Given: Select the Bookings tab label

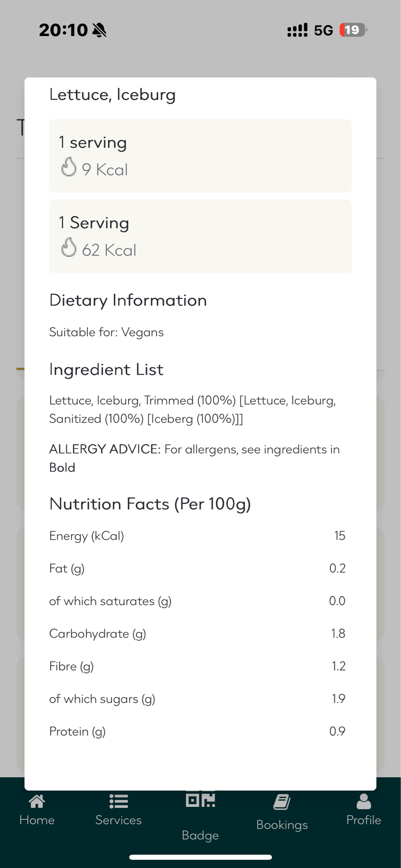Looking at the screenshot, I should (282, 825).
